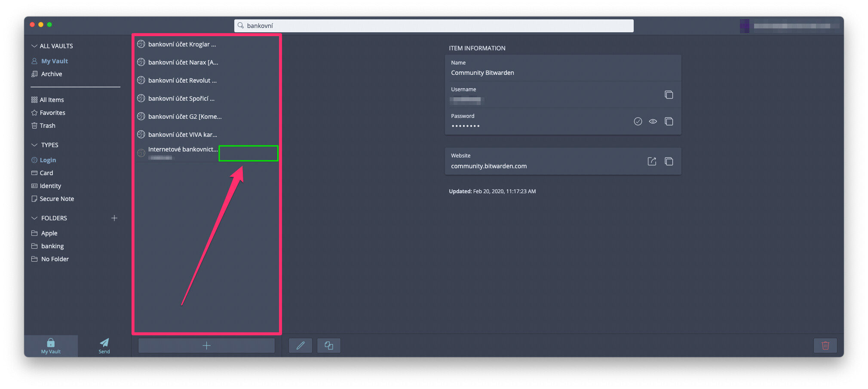Select bankovní účet VIVA item
The width and height of the screenshot is (868, 389).
click(206, 135)
